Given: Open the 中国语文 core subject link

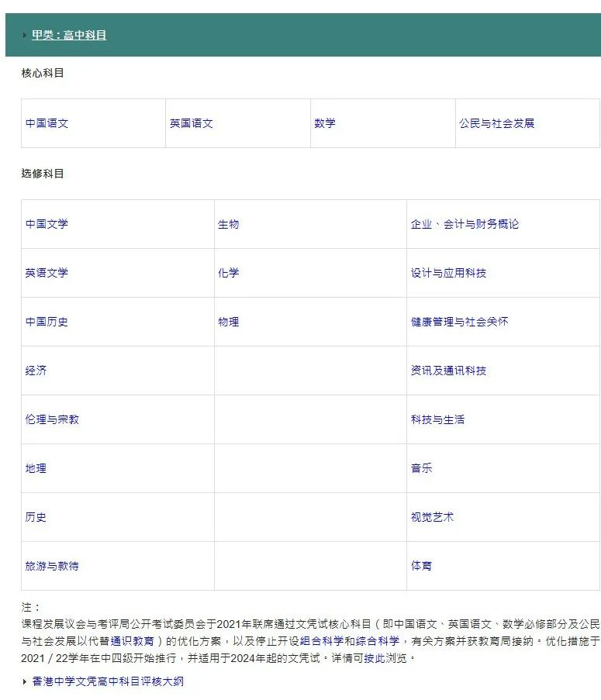Looking at the screenshot, I should 47,123.
